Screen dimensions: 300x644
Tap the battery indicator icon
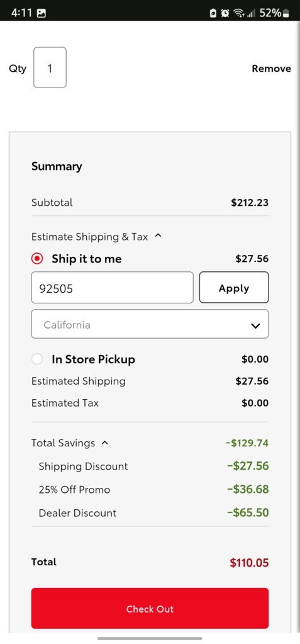pyautogui.click(x=286, y=13)
